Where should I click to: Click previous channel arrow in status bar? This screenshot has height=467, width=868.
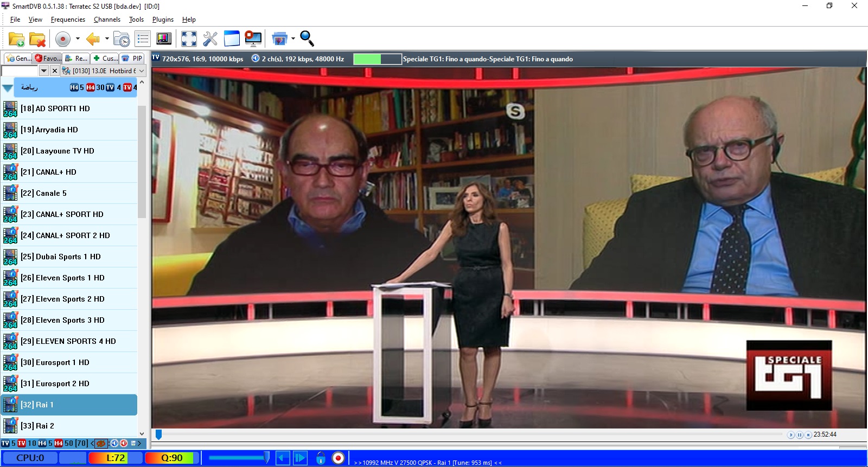point(283,458)
